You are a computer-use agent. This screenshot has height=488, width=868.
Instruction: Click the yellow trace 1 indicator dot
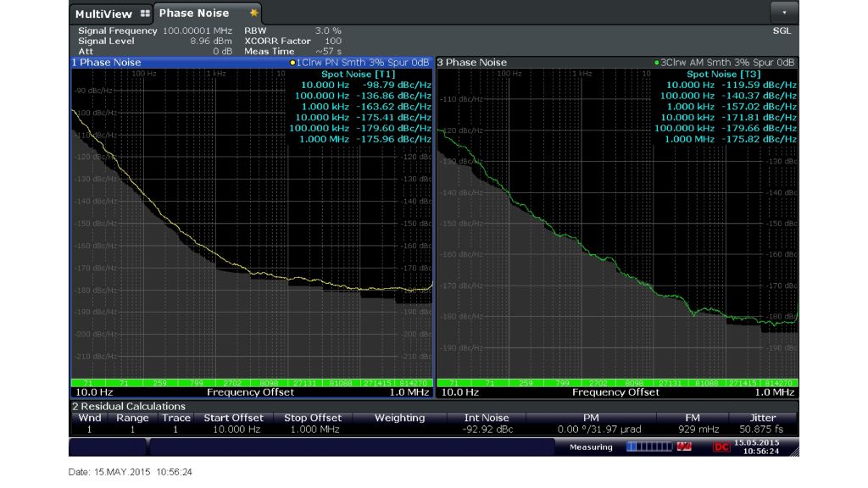[292, 63]
